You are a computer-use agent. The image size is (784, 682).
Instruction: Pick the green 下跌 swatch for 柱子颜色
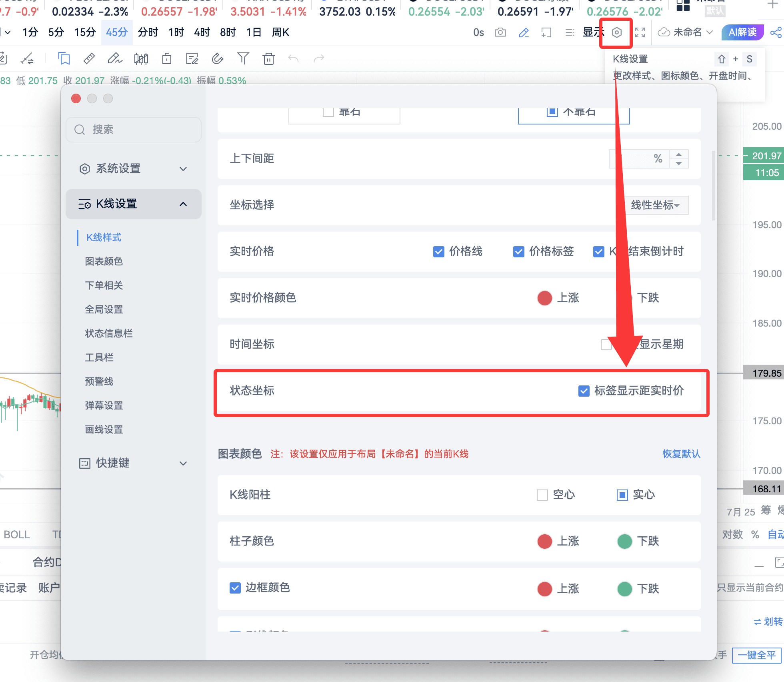(x=624, y=542)
